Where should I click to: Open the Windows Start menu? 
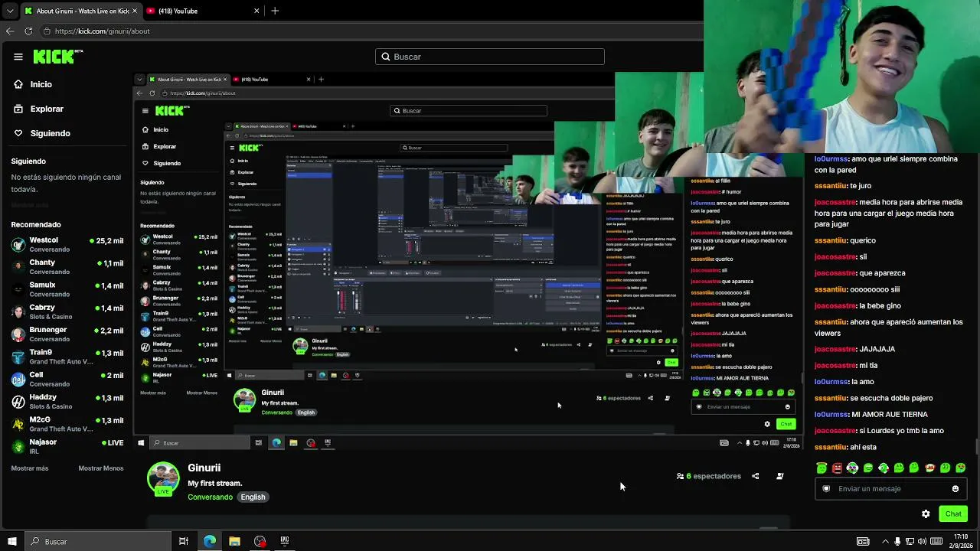click(12, 541)
